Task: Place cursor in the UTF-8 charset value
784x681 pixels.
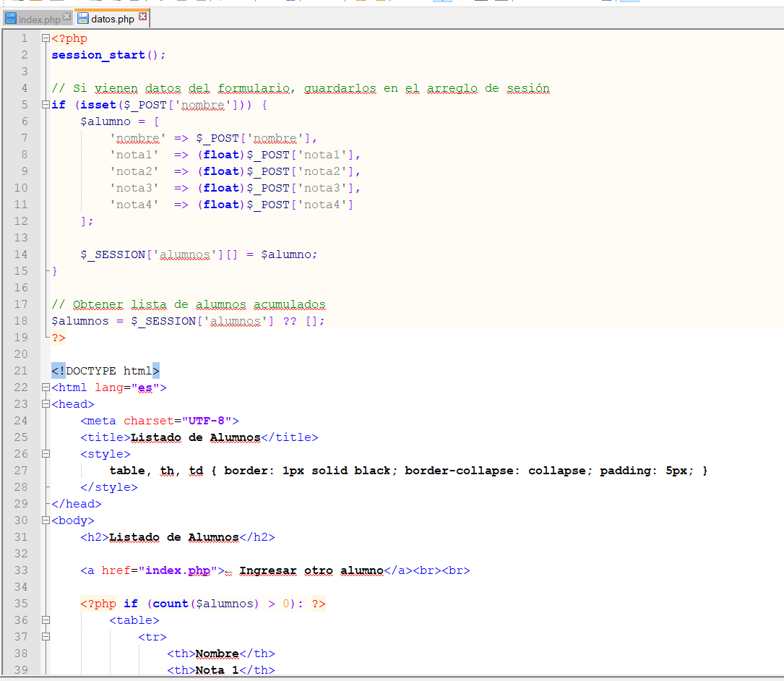Action: pos(206,421)
